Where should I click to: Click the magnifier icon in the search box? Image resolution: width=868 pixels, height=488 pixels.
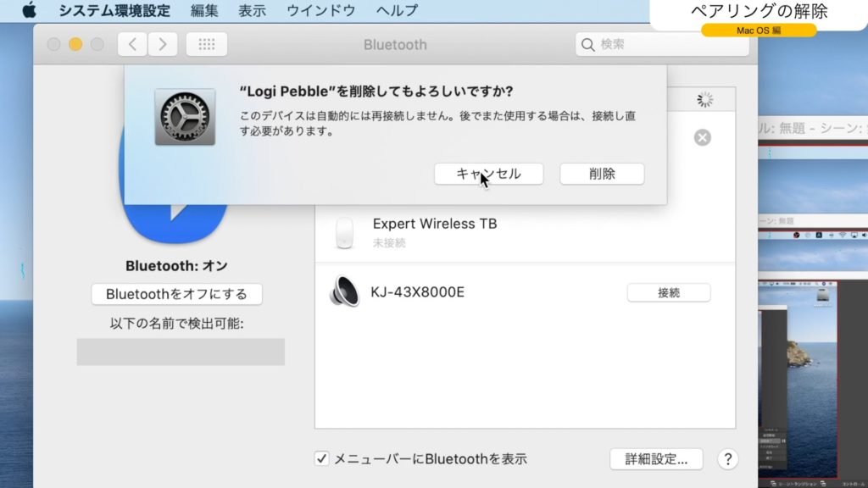pyautogui.click(x=588, y=45)
